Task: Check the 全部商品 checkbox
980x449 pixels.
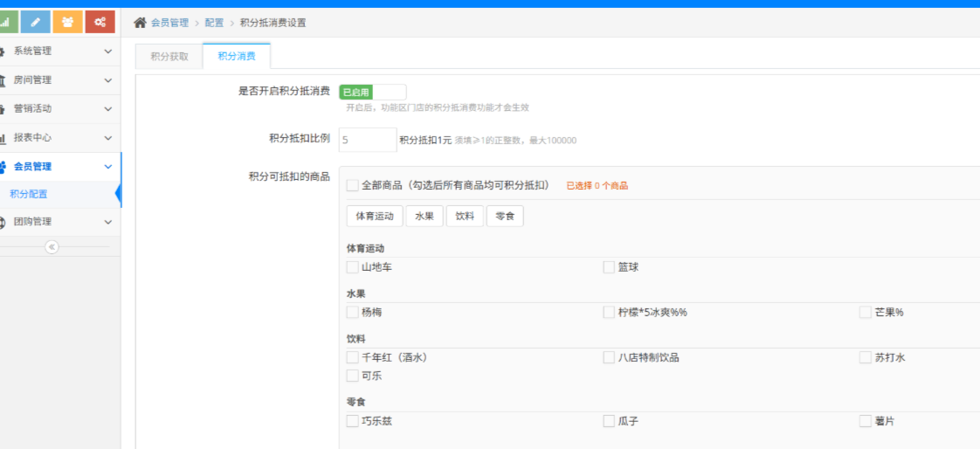Action: [353, 186]
